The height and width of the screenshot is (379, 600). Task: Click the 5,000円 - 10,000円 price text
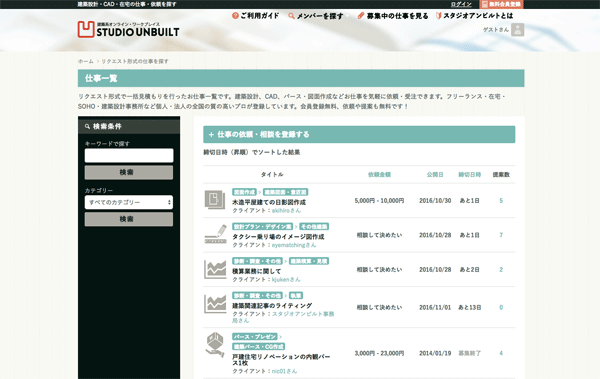coord(379,201)
